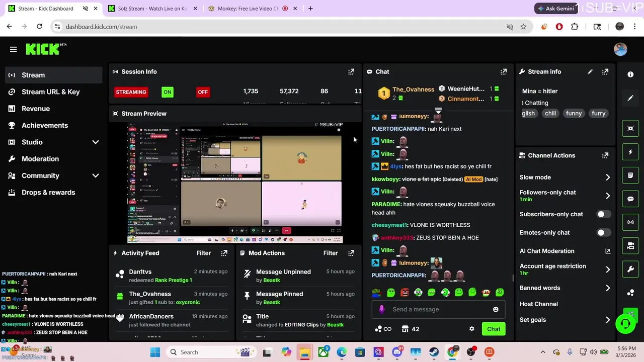Pop out the Chat panel
This screenshot has height=362, width=644.
coord(504,72)
